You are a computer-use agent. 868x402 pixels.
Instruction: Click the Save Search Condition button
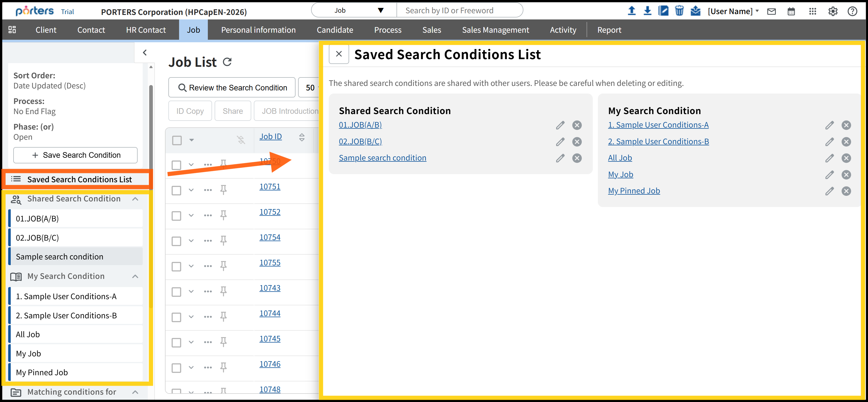[76, 155]
